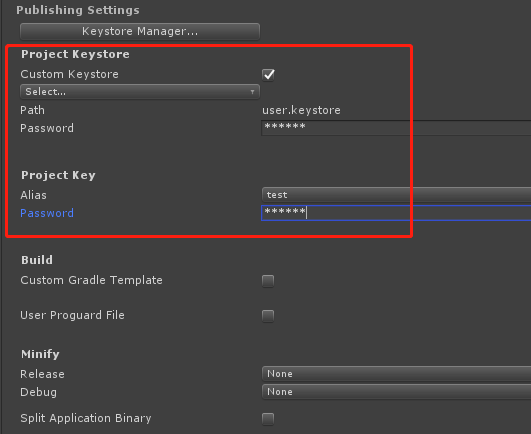Click inside the Project Key password field
This screenshot has width=531, height=434.
click(x=396, y=213)
